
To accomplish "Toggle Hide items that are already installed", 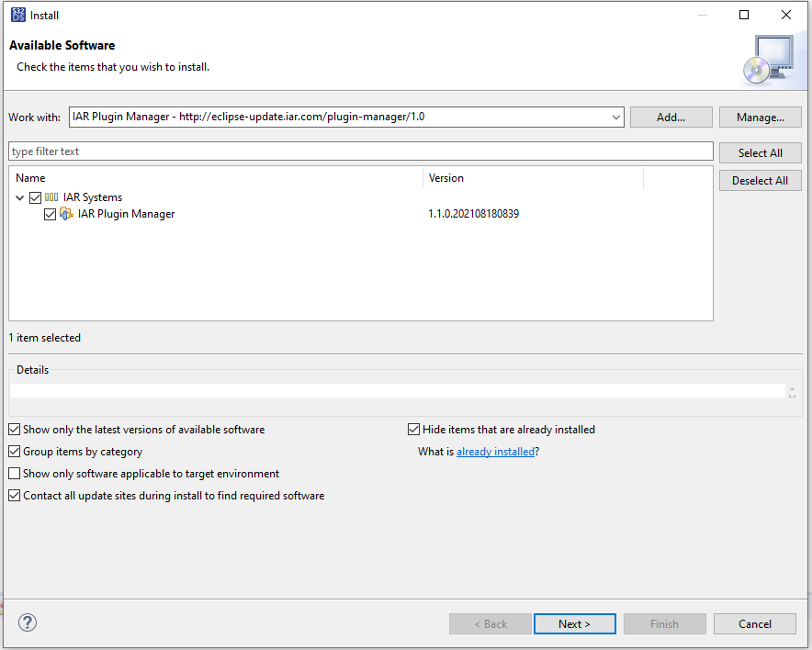I will 414,429.
